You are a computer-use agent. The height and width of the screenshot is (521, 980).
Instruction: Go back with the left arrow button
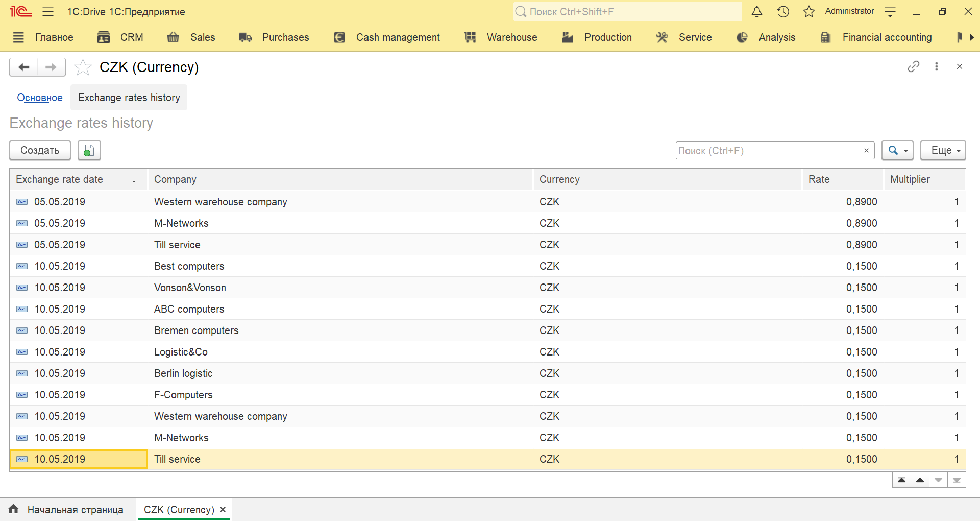pos(23,67)
